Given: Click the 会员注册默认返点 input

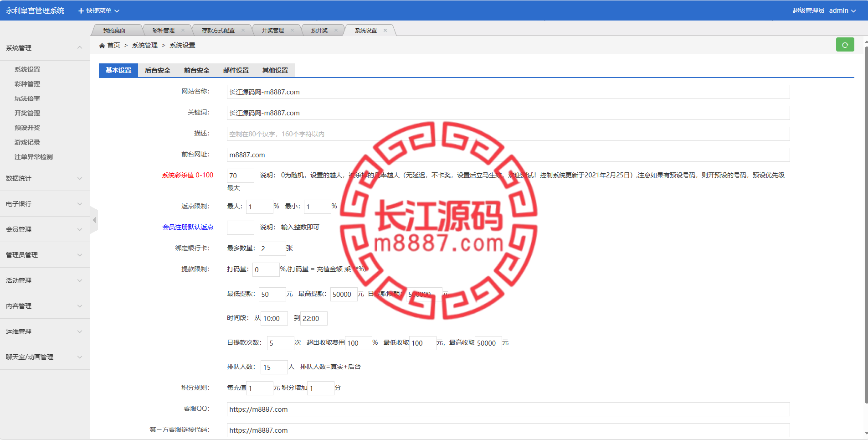Looking at the screenshot, I should tap(241, 228).
